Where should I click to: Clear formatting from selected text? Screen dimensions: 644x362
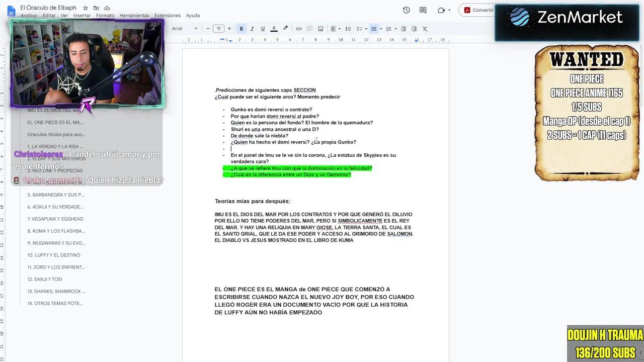425,29
